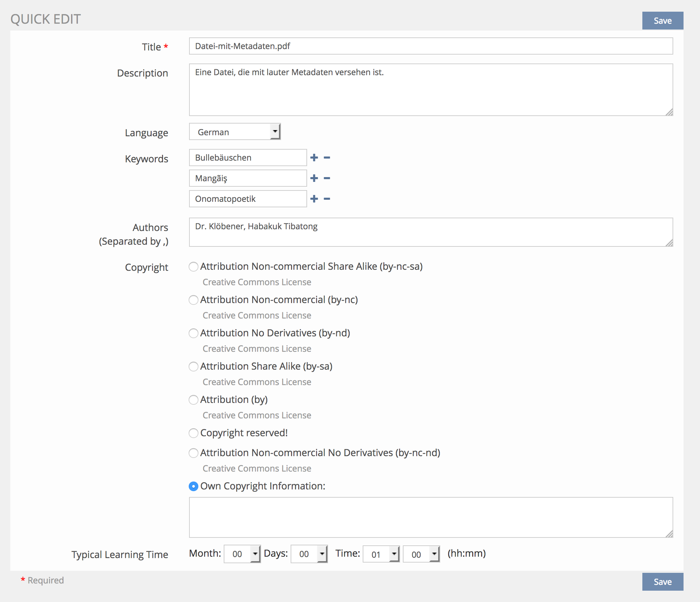This screenshot has height=602, width=700.
Task: Add keyword after Bullebäuschen with plus icon
Action: pyautogui.click(x=314, y=158)
